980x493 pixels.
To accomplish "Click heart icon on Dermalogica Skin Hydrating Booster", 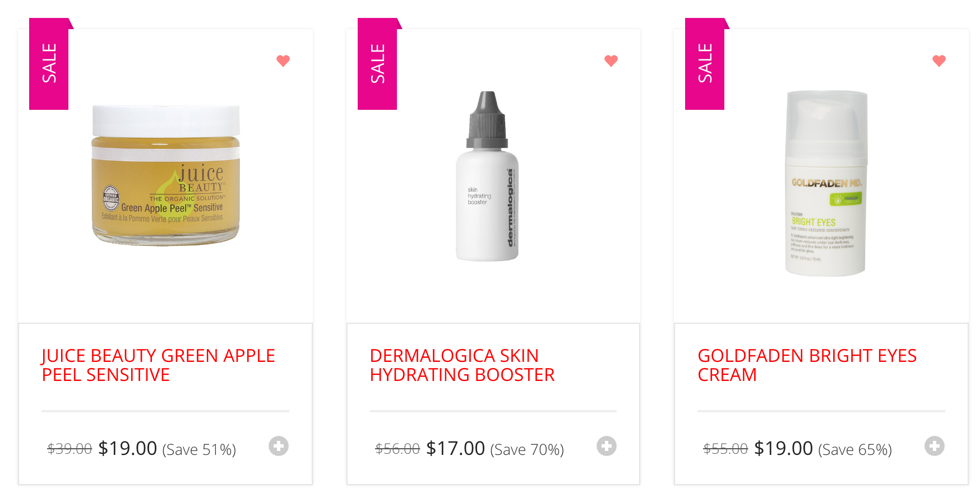I will pos(611,61).
